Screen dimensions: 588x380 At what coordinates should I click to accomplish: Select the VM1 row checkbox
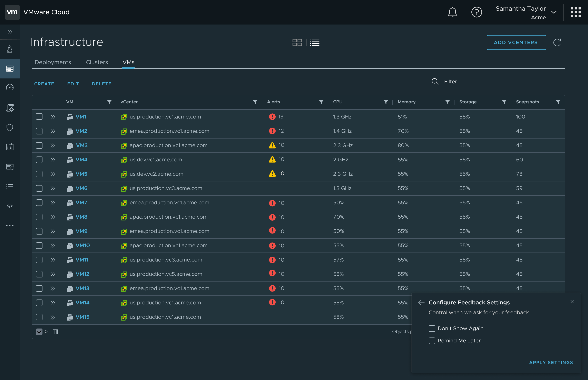coord(39,116)
